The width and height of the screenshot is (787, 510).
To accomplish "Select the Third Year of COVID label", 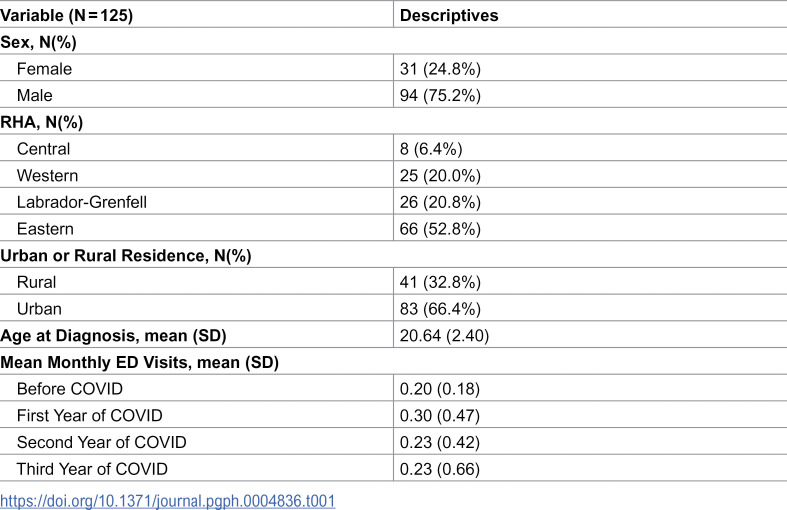I will point(92,469).
